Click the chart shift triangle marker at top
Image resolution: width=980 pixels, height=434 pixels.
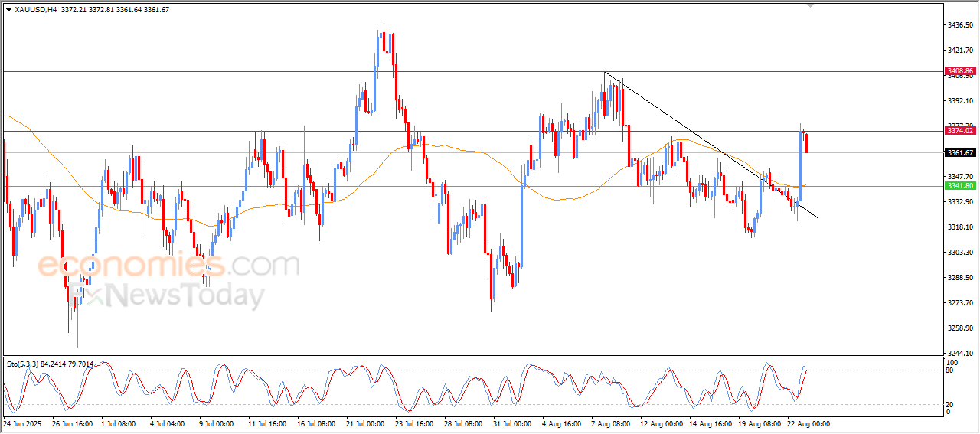pos(812,5)
